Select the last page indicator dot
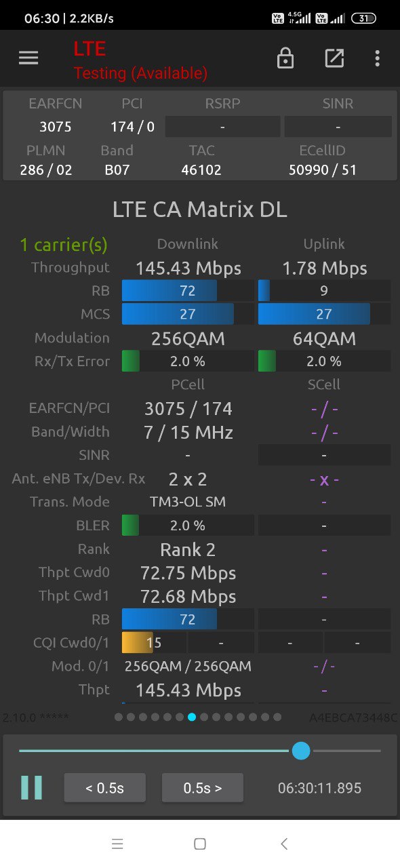The image size is (400, 868). [x=277, y=717]
